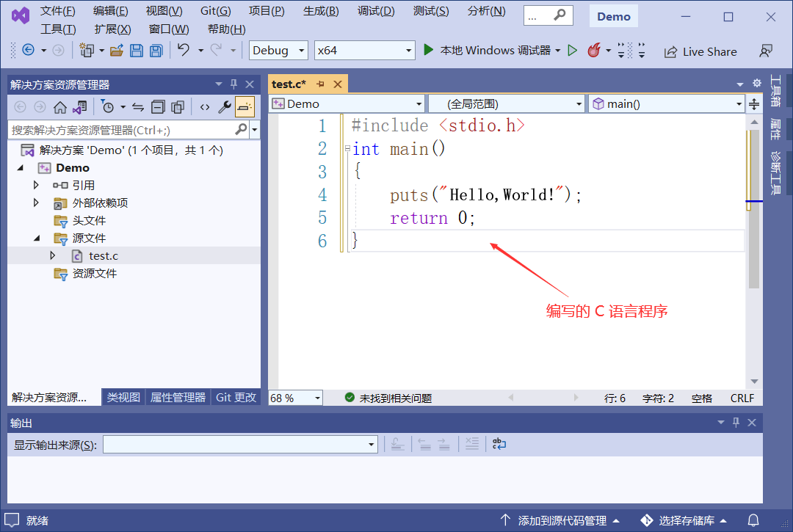This screenshot has width=793, height=532.
Task: Click the Save All toolbar icon
Action: [x=156, y=51]
